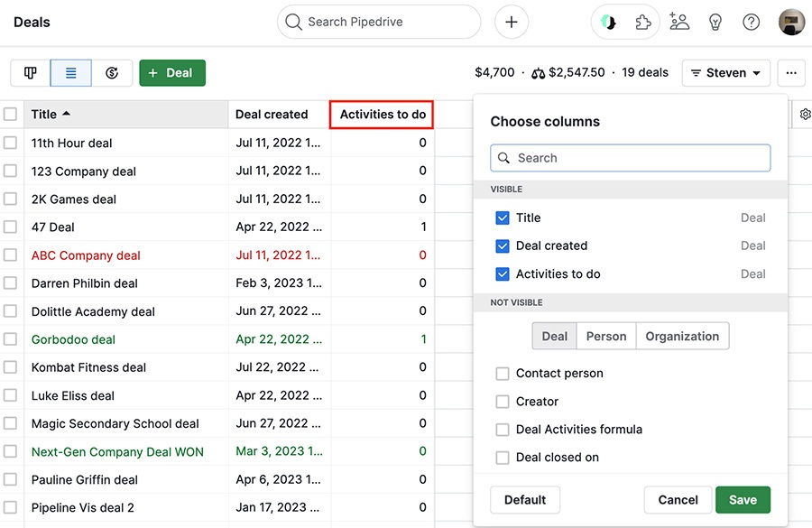Viewport: 812px width, 528px height.
Task: Uncheck the Title column checkbox
Action: [503, 218]
